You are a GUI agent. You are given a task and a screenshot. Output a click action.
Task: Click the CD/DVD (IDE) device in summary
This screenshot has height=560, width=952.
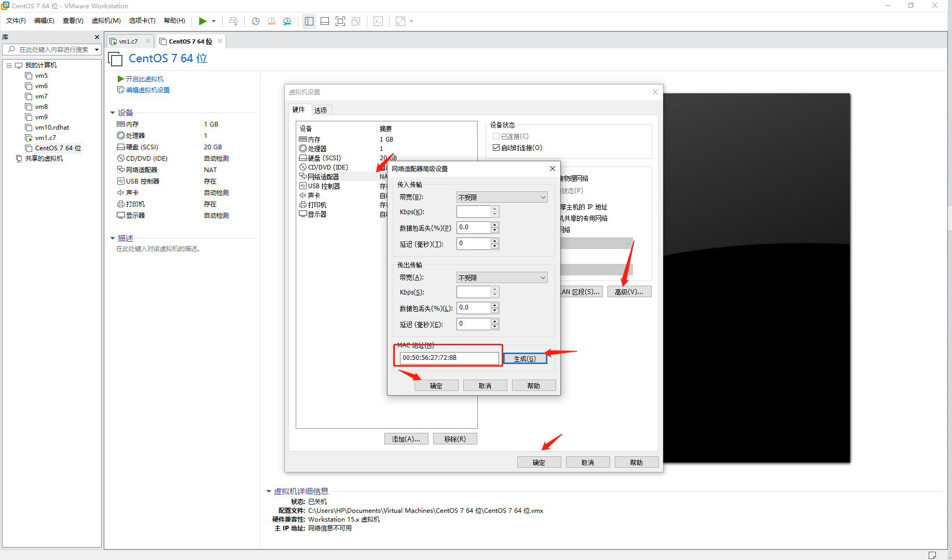pyautogui.click(x=147, y=159)
